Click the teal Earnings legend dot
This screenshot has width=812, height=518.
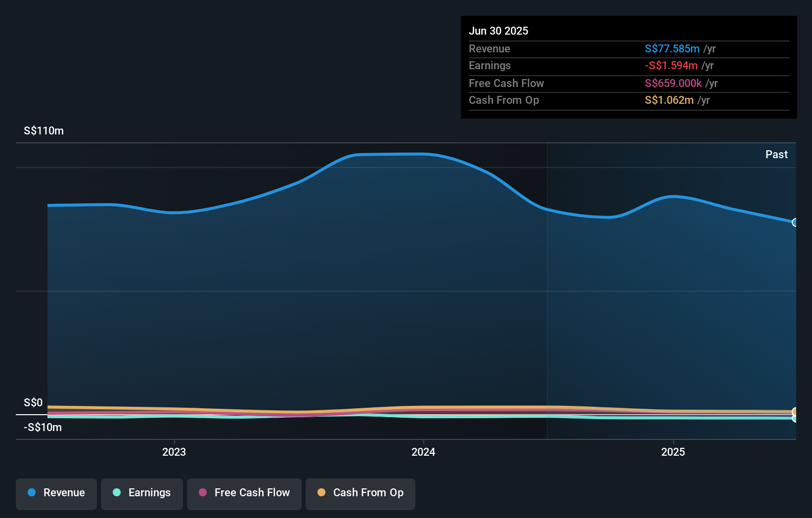[x=116, y=493]
